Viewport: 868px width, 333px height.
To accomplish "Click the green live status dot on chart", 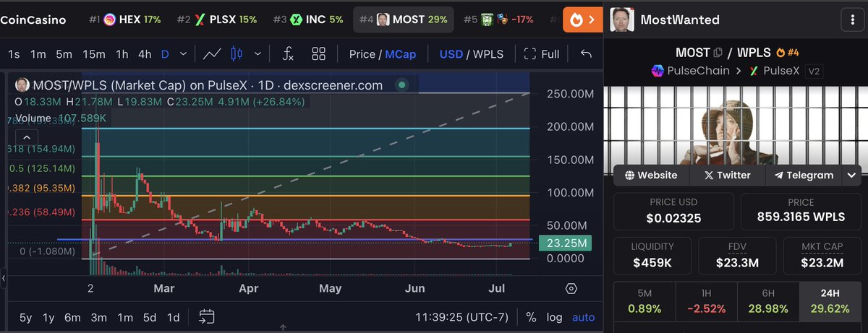I will click(402, 85).
